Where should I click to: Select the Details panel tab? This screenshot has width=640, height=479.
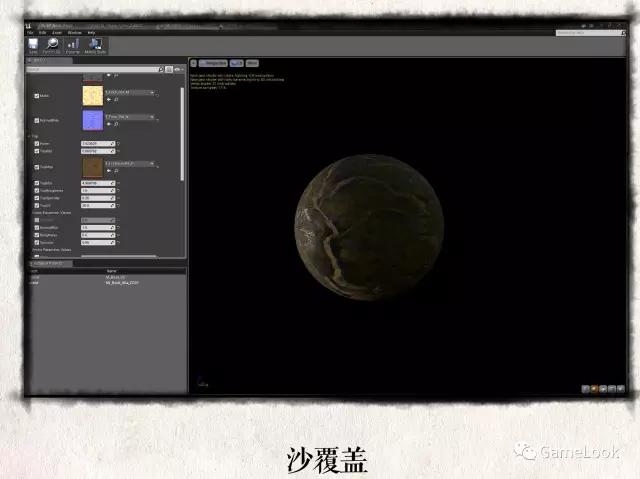(49, 60)
